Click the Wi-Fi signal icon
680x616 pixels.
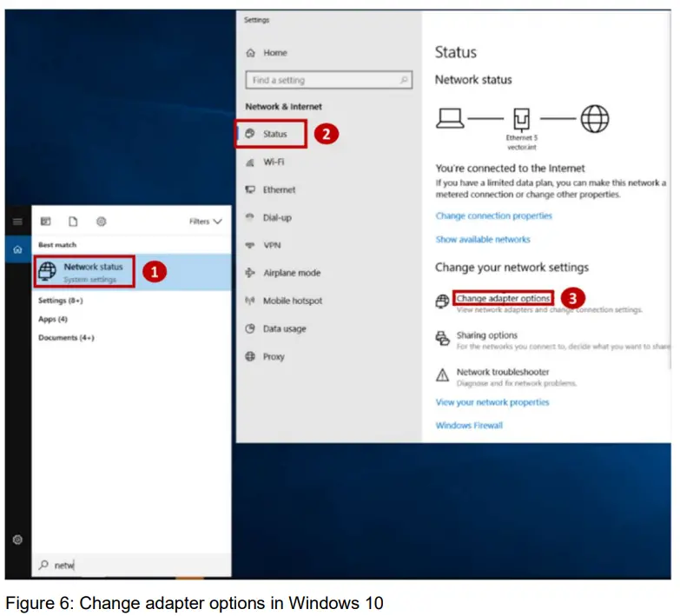pos(250,162)
